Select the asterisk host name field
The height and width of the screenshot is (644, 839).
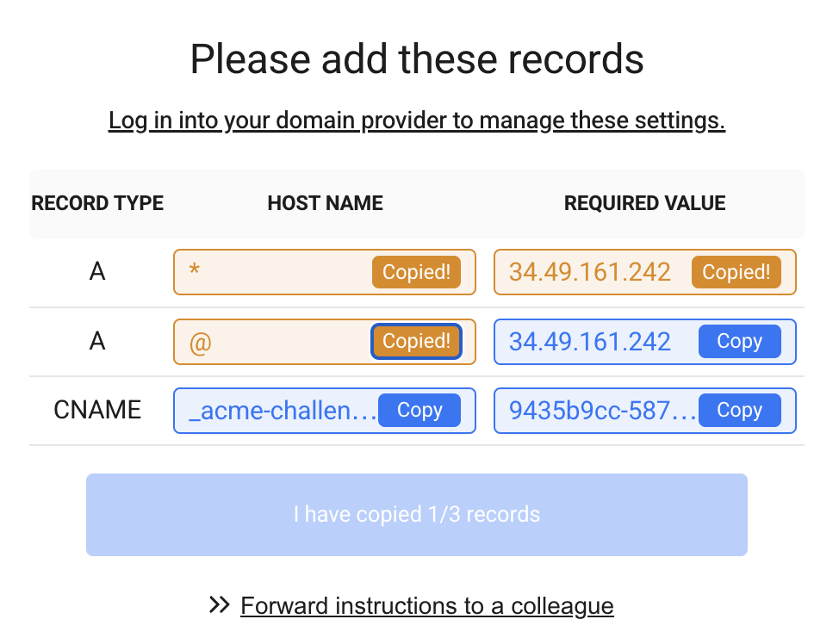point(324,272)
